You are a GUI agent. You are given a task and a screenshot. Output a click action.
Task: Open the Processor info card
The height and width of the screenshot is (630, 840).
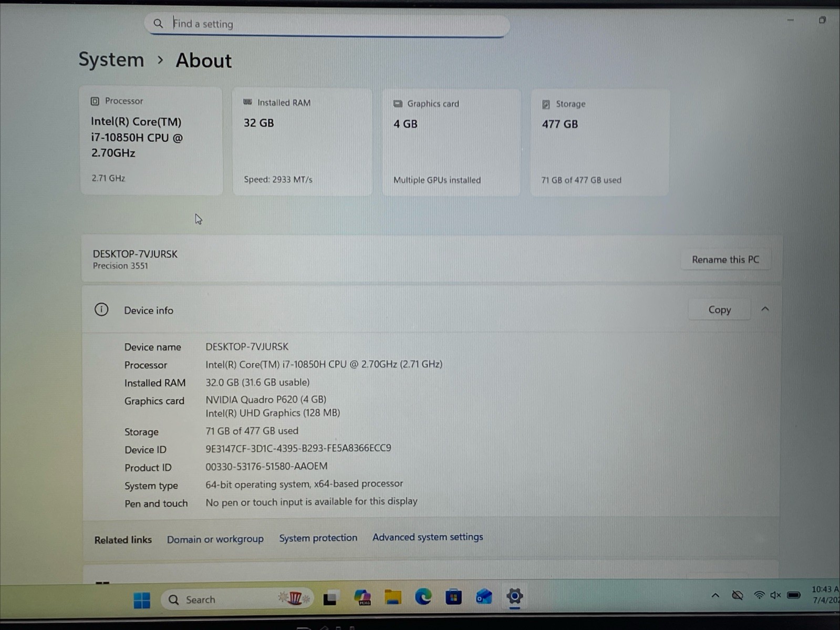click(x=151, y=141)
